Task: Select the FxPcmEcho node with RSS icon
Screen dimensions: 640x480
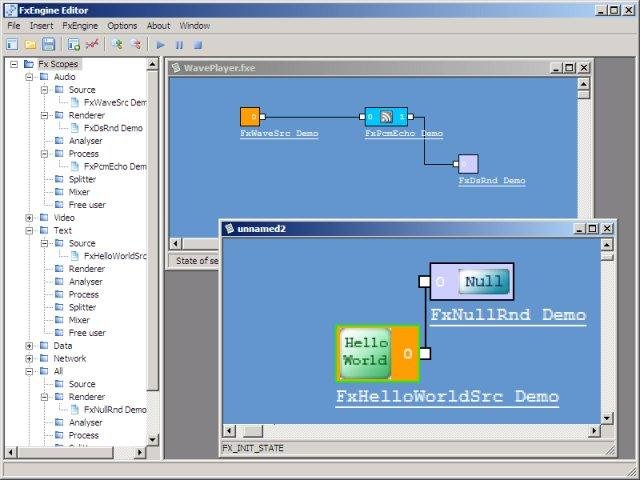Action: (386, 117)
